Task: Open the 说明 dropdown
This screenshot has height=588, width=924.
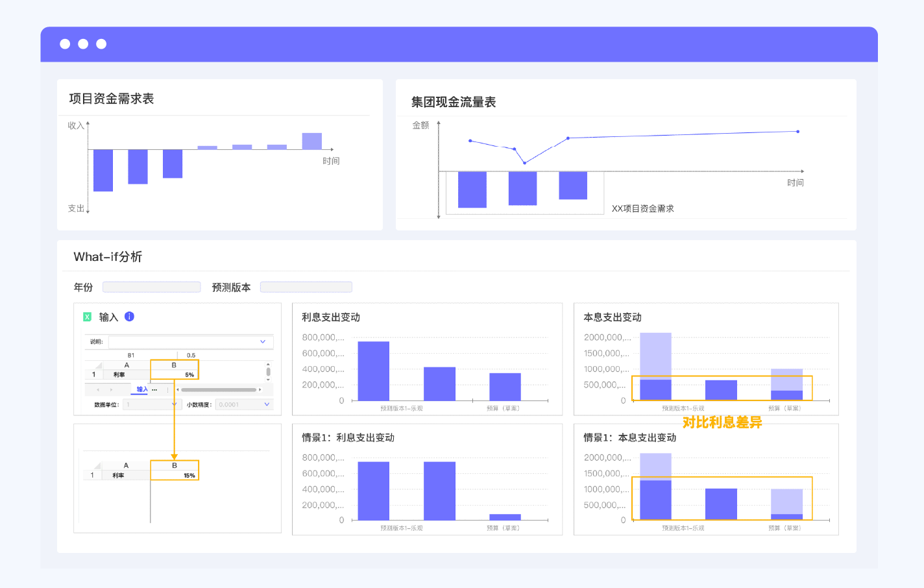Action: [x=191, y=341]
